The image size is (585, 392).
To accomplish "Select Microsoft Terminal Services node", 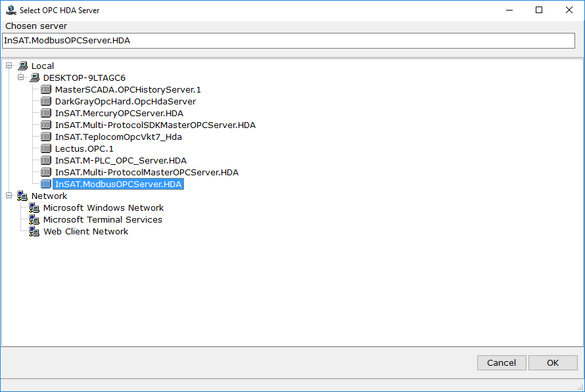I will 103,220.
